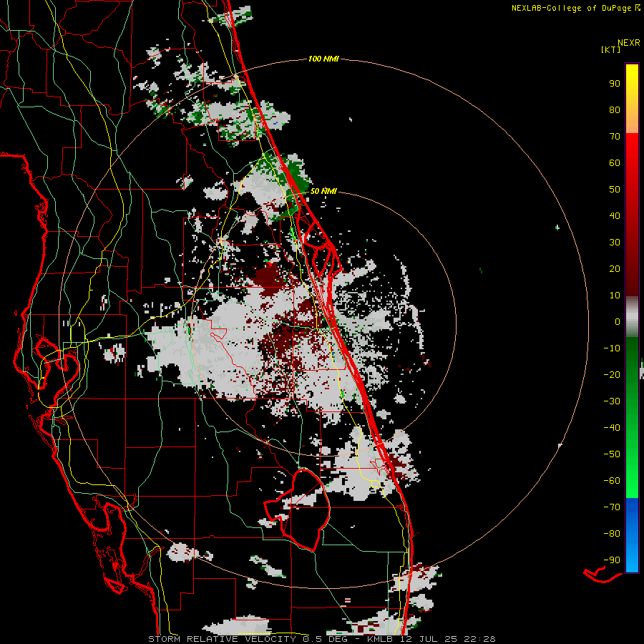
Task: Click the [KT] units label
Action: pos(611,49)
